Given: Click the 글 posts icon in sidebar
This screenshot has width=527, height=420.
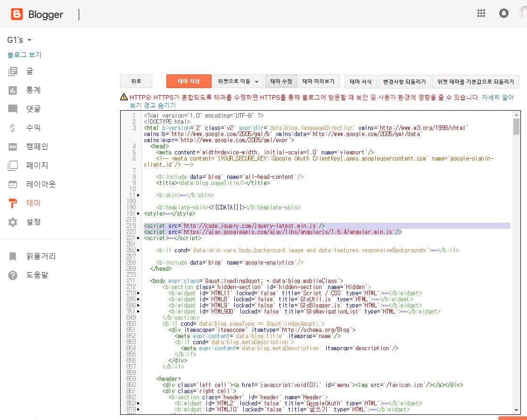Looking at the screenshot, I should tap(13, 71).
